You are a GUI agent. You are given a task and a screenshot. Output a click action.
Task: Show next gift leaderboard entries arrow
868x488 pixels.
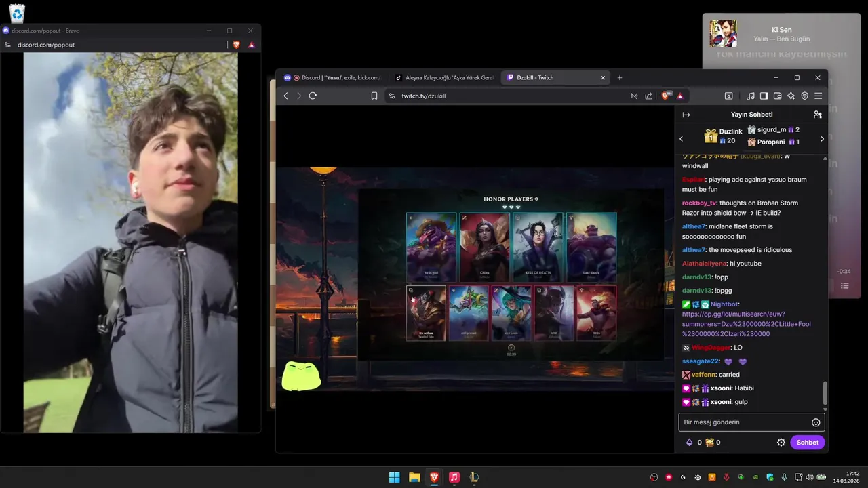coord(822,139)
